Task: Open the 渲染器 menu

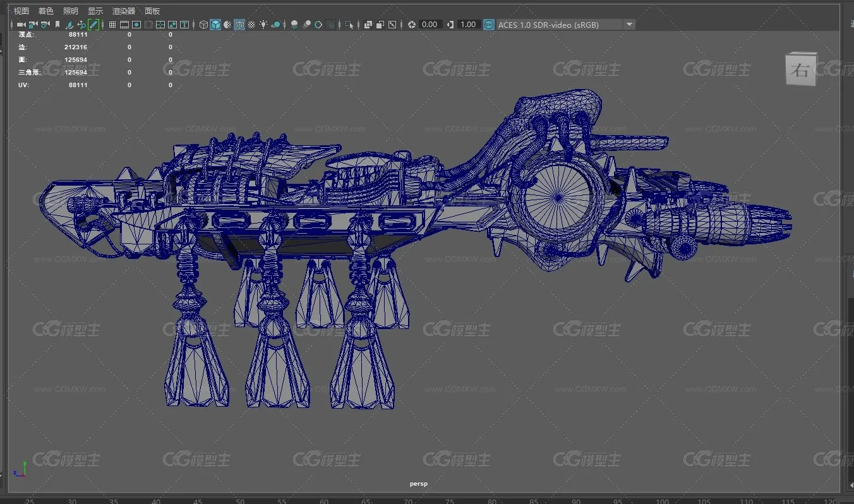Action: (x=124, y=11)
